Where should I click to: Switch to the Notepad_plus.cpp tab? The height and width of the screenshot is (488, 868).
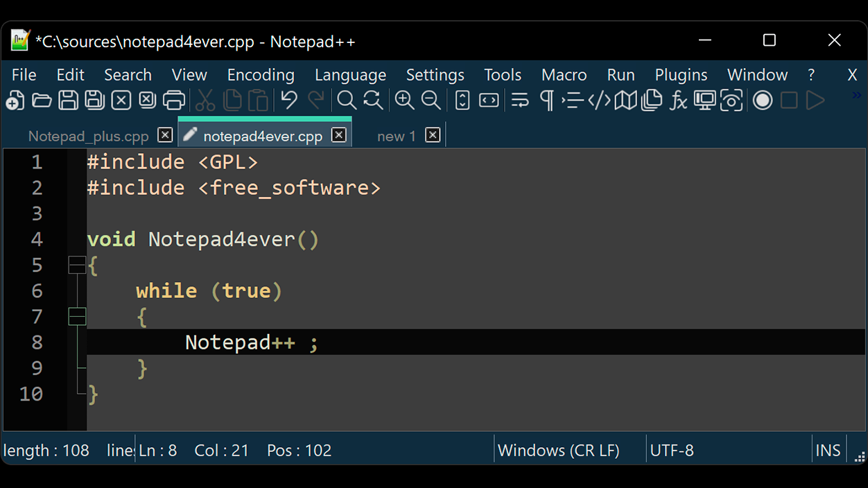point(88,137)
